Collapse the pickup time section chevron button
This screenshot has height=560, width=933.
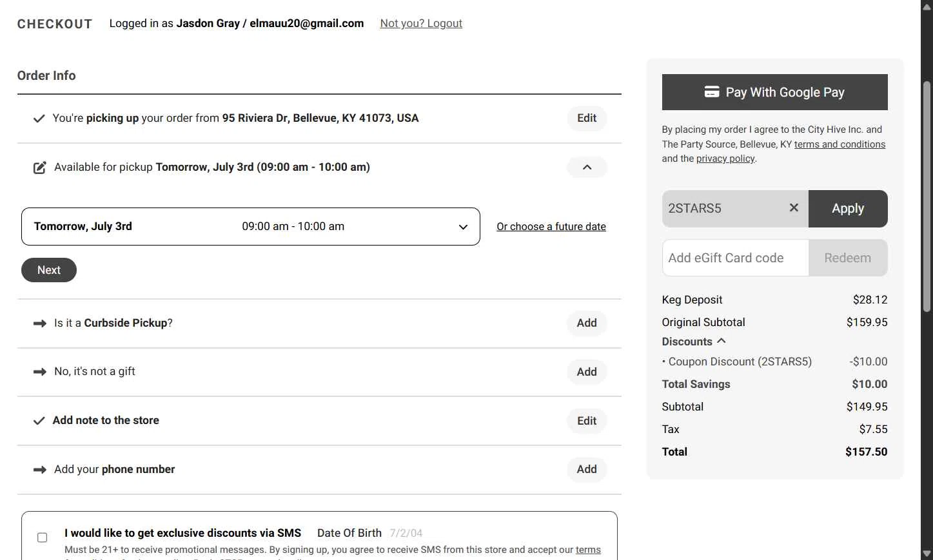pyautogui.click(x=587, y=167)
